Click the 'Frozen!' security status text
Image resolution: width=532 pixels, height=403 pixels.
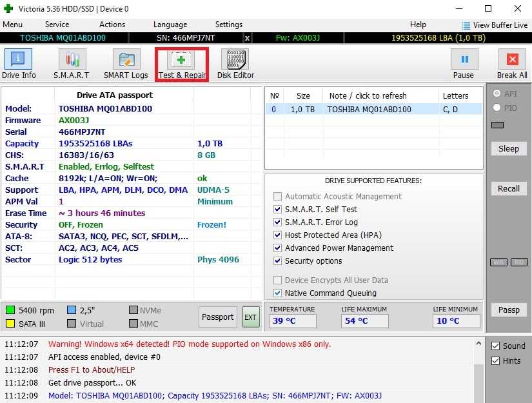(x=212, y=224)
